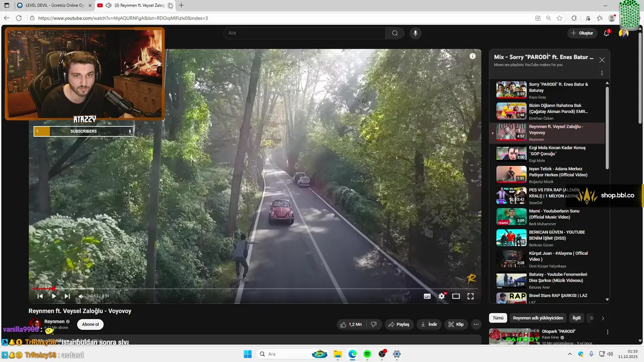Play the Voyovoy video
The width and height of the screenshot is (644, 362).
coord(54,296)
